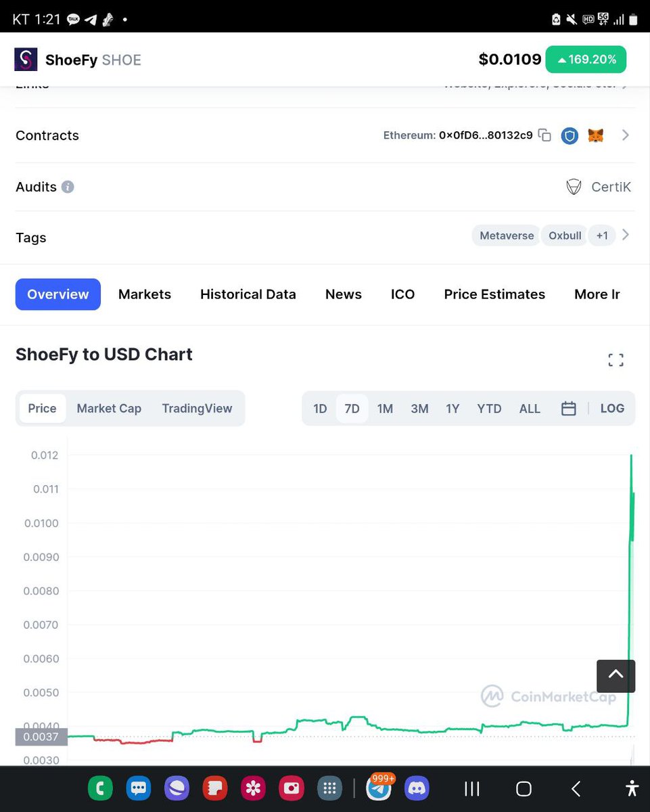
Task: Open the Phone app in dock
Action: 101,788
